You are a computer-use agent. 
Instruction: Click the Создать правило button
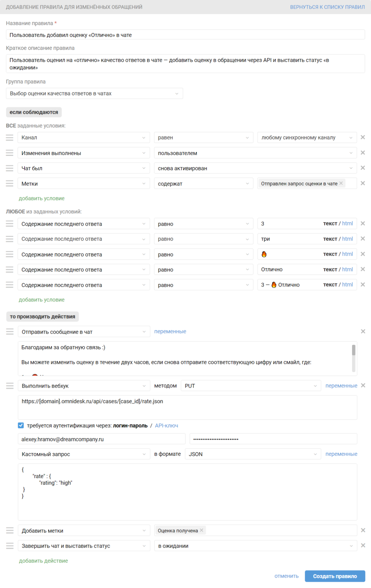[x=335, y=576]
